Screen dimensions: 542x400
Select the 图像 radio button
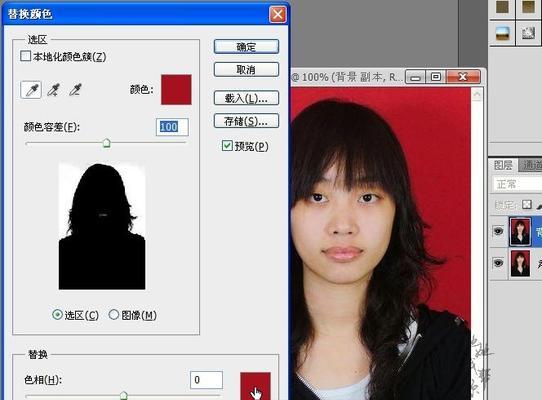point(114,315)
